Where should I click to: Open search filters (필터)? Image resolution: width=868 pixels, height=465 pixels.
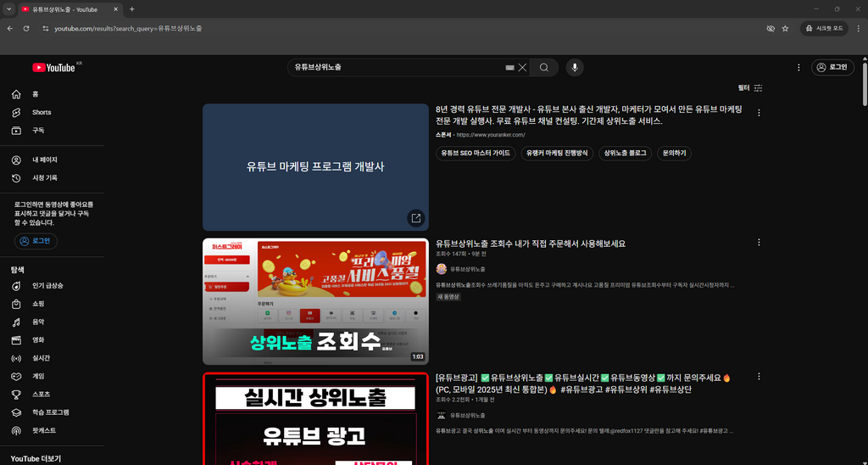pos(750,87)
